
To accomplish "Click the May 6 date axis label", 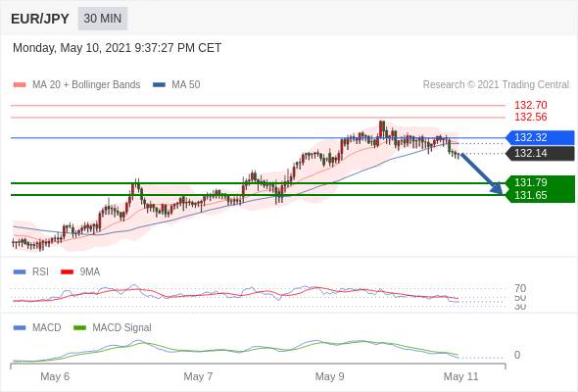I will [55, 376].
